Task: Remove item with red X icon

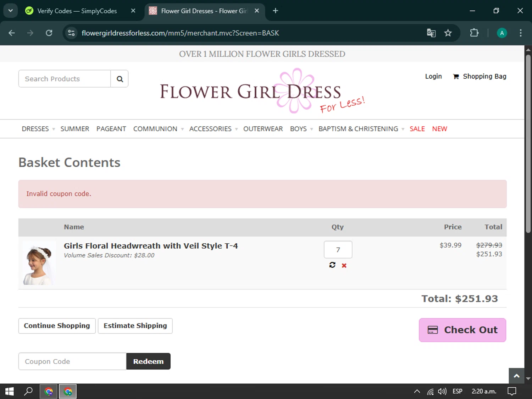Action: point(344,265)
